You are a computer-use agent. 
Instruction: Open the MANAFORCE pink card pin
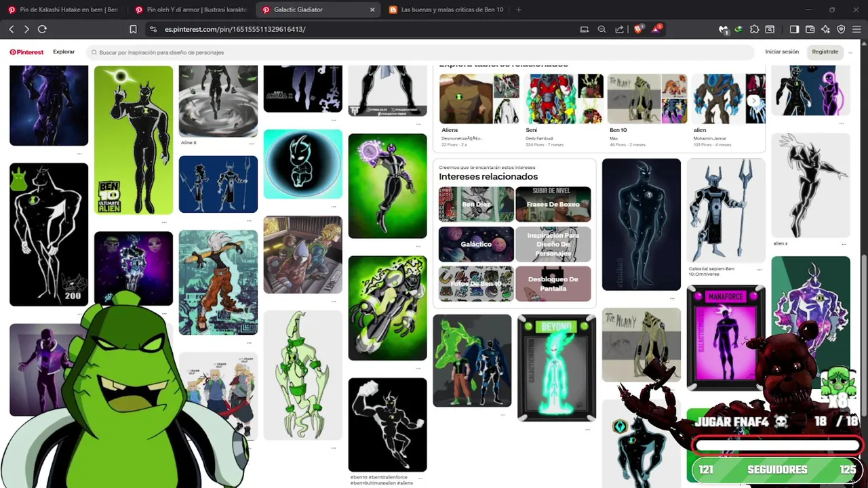tap(726, 338)
